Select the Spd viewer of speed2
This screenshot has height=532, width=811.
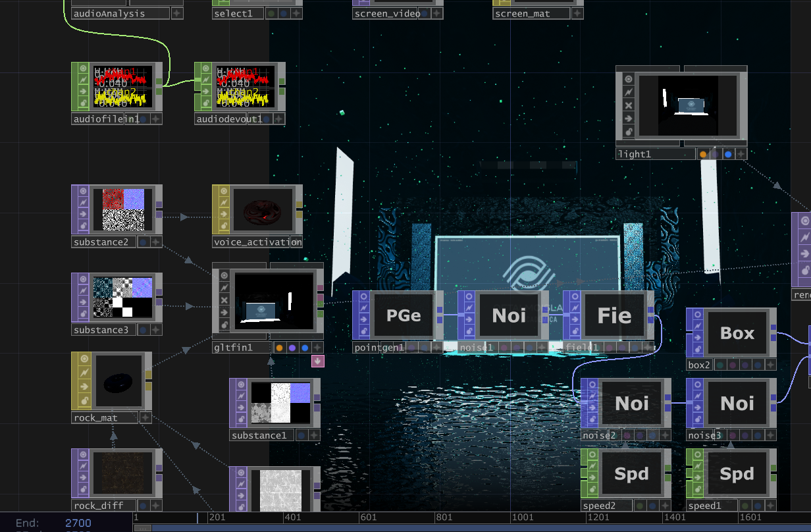pos(632,473)
